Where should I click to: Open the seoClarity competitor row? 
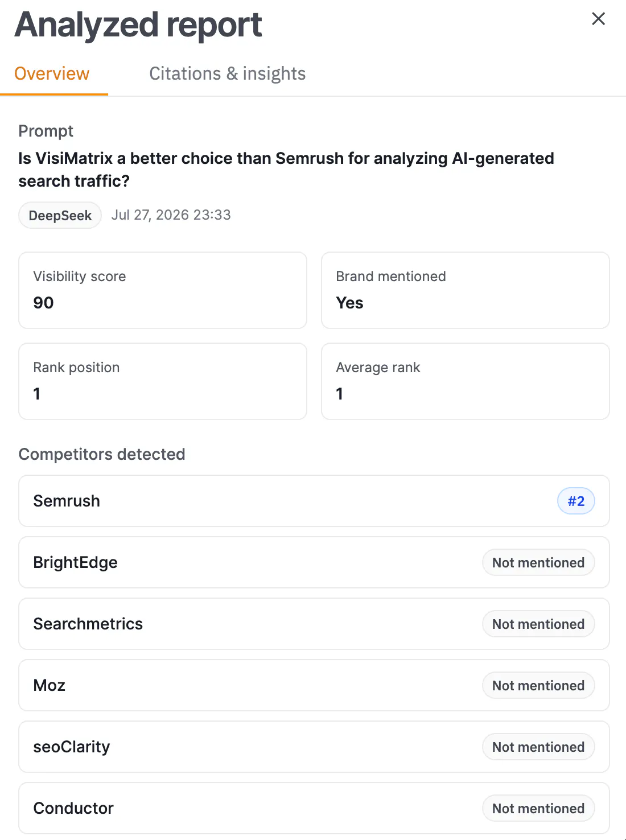point(314,747)
